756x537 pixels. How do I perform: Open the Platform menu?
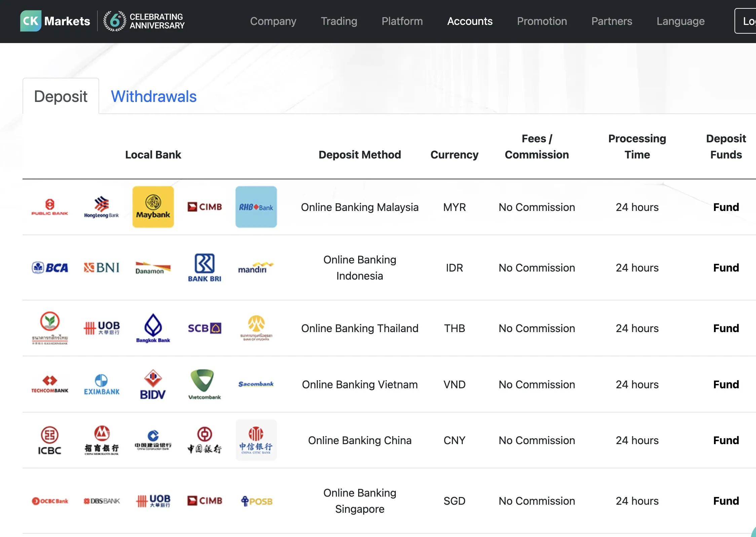tap(402, 21)
